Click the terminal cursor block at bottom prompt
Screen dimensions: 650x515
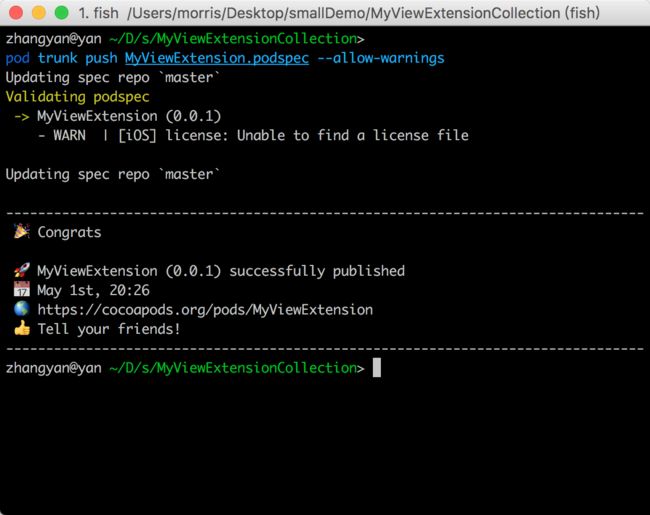pyautogui.click(x=376, y=368)
